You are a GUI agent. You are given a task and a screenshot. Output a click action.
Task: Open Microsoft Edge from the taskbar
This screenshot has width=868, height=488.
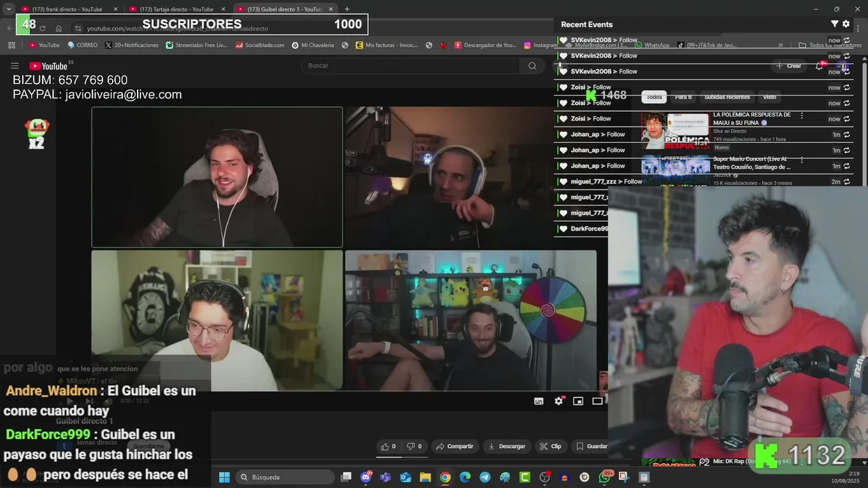click(465, 477)
